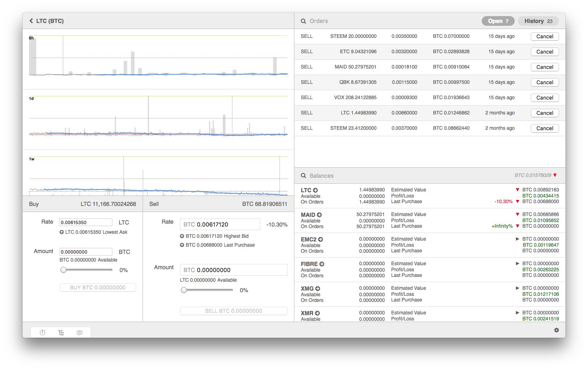Click the SELL BTC 0.00000000 button
Image resolution: width=588 pixels, height=370 pixels.
coord(234,311)
